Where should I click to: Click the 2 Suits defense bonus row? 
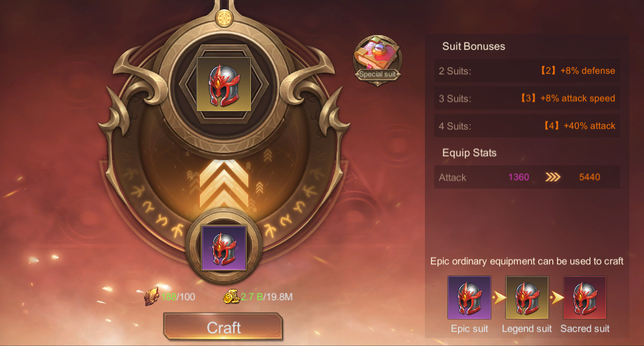click(x=527, y=70)
